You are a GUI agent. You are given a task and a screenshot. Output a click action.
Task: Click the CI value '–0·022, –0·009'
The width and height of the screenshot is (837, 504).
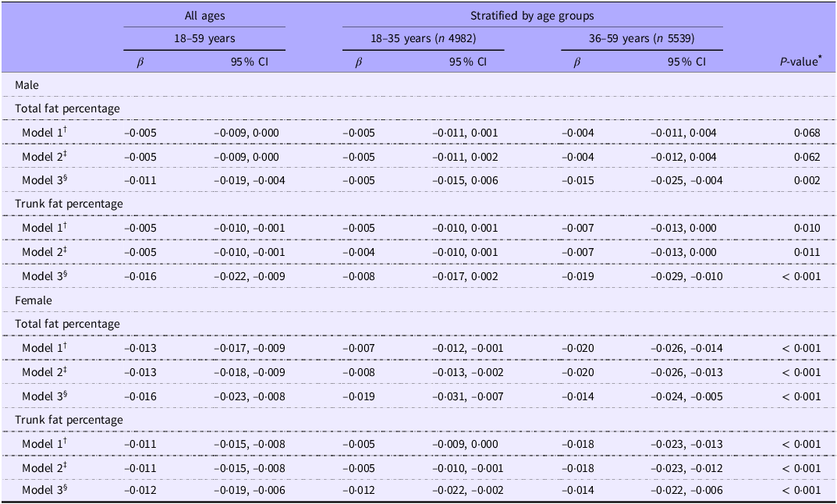pyautogui.click(x=250, y=276)
